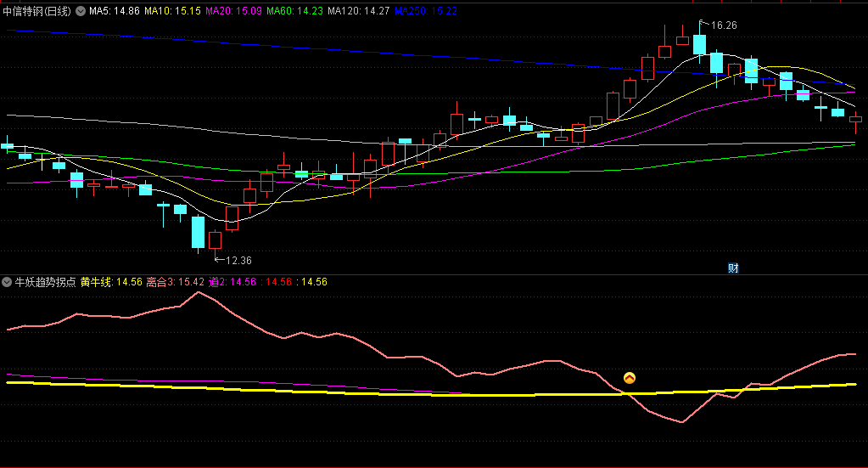Click the yellow upward arrow signal marker
868x468 pixels.
630,378
